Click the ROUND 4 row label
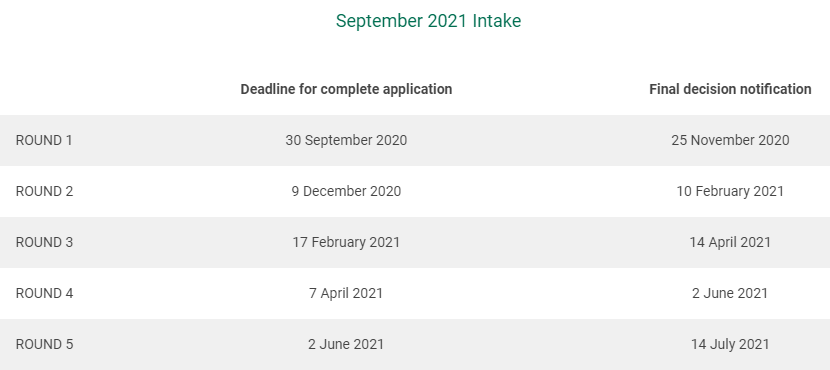This screenshot has height=370, width=830. coord(44,293)
